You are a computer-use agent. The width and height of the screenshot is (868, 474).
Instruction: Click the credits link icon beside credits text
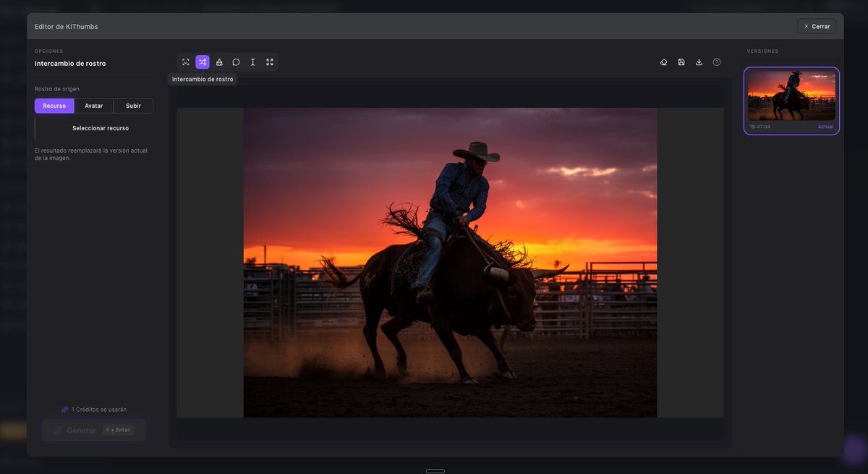65,410
